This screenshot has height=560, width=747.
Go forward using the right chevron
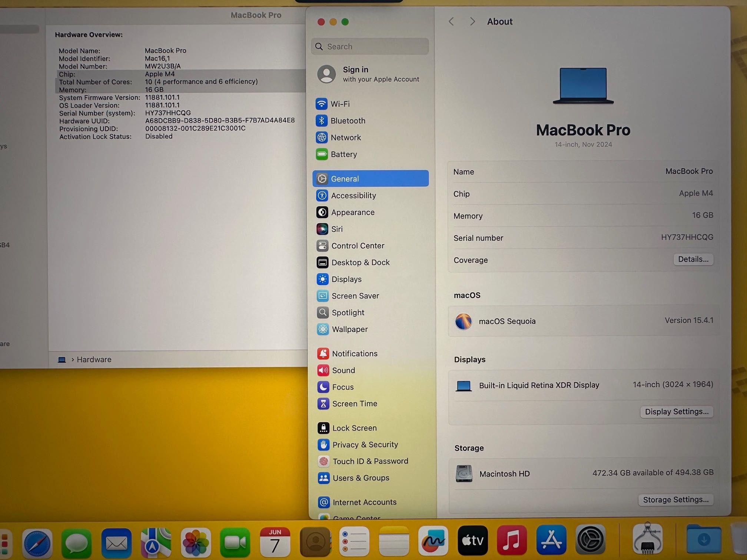(472, 21)
